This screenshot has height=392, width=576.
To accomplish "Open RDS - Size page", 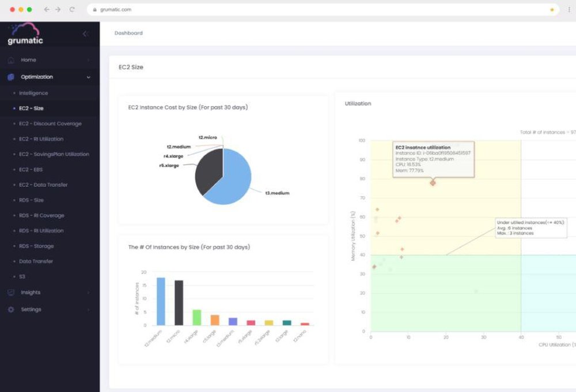I will point(31,200).
